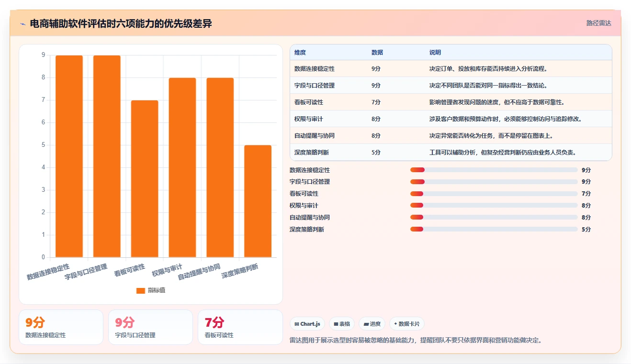Click the 深度策略判断 bar in chart
631x364 pixels.
[x=258, y=201]
